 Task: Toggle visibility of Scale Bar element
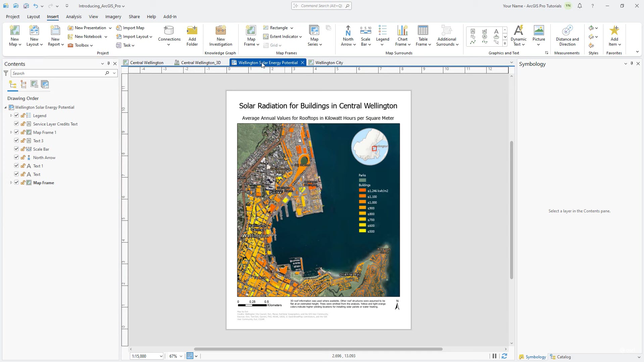pyautogui.click(x=16, y=149)
